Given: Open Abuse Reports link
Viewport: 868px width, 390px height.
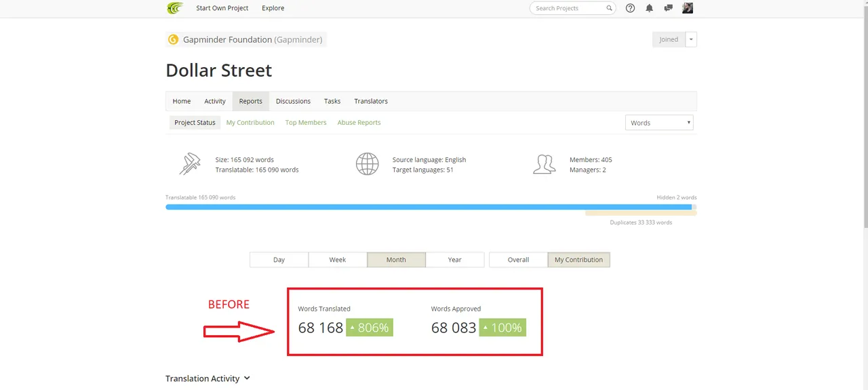Looking at the screenshot, I should (359, 123).
